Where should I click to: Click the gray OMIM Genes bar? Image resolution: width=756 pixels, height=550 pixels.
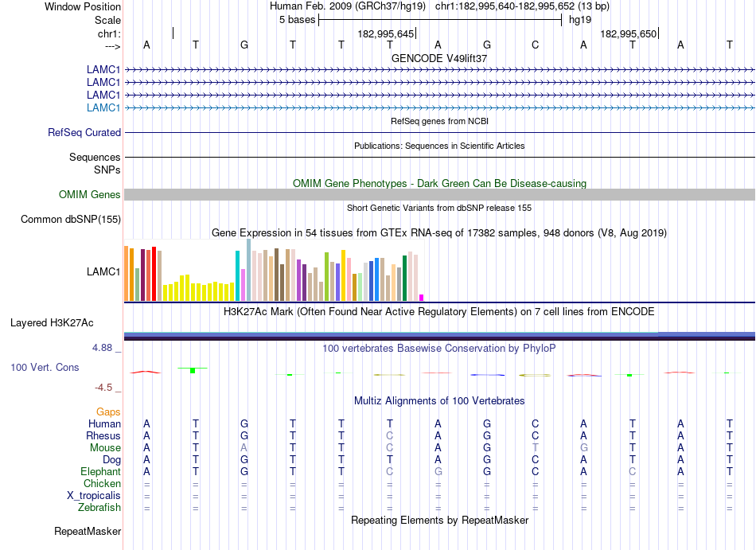439,195
